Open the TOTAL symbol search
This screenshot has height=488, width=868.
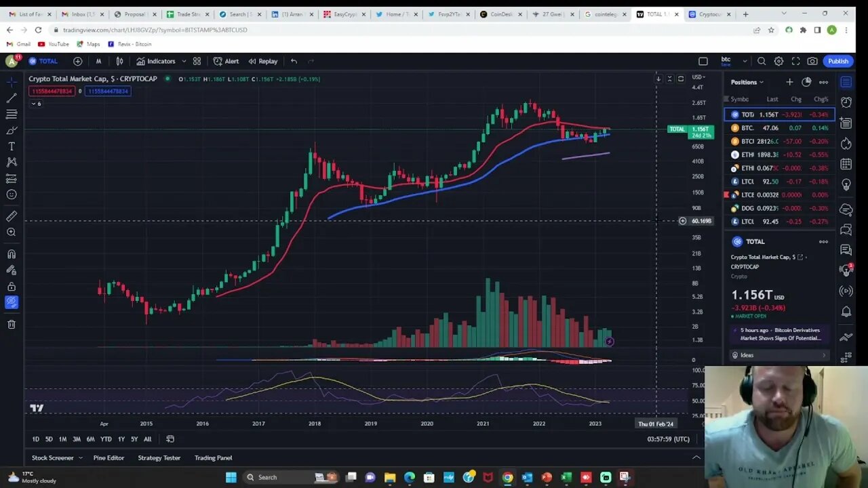[43, 61]
